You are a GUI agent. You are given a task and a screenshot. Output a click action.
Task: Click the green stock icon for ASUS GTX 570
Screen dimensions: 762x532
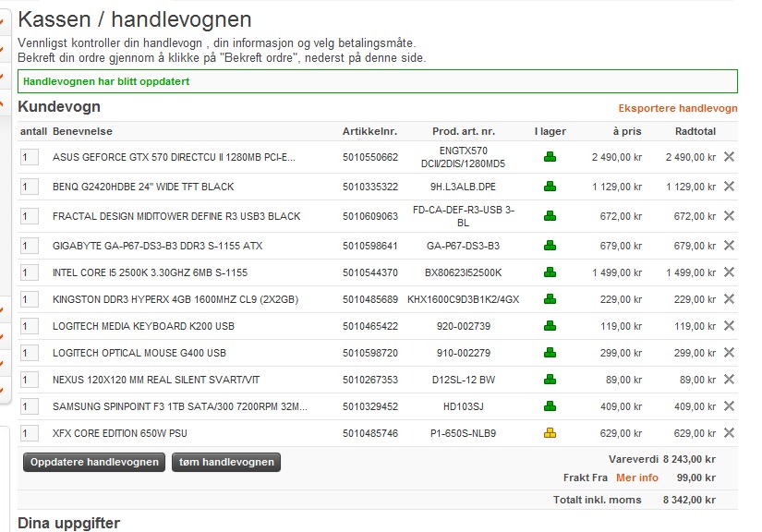pyautogui.click(x=550, y=157)
